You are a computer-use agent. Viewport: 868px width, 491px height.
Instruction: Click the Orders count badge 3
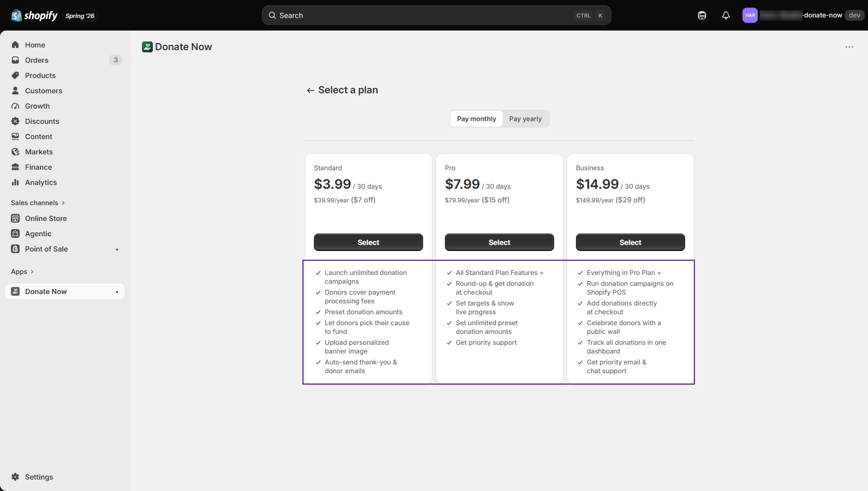click(116, 60)
